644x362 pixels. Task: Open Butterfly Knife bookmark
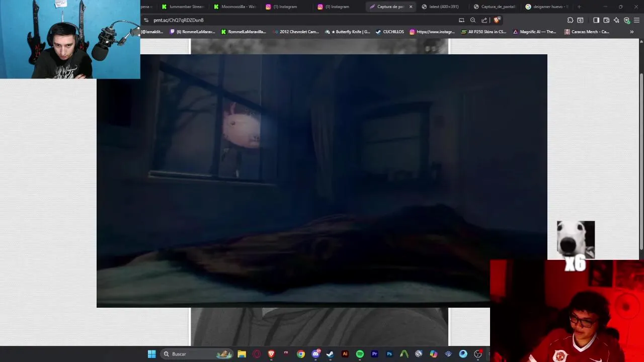coord(348,32)
